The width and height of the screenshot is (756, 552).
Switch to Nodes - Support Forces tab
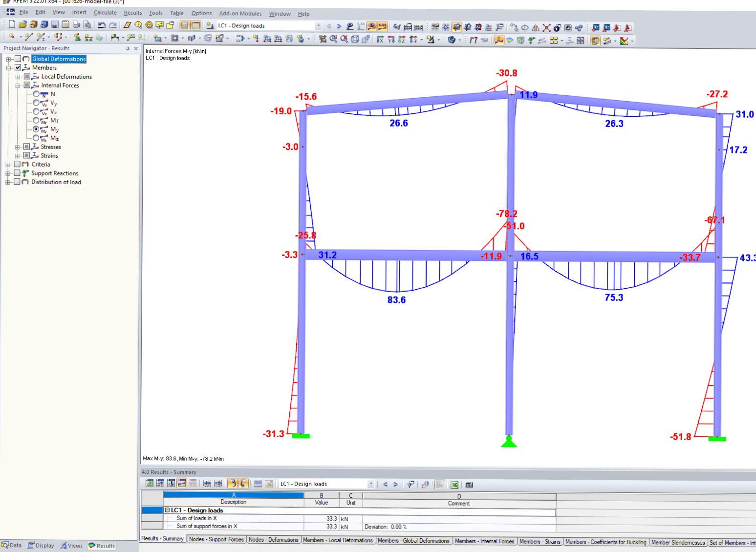tap(216, 539)
